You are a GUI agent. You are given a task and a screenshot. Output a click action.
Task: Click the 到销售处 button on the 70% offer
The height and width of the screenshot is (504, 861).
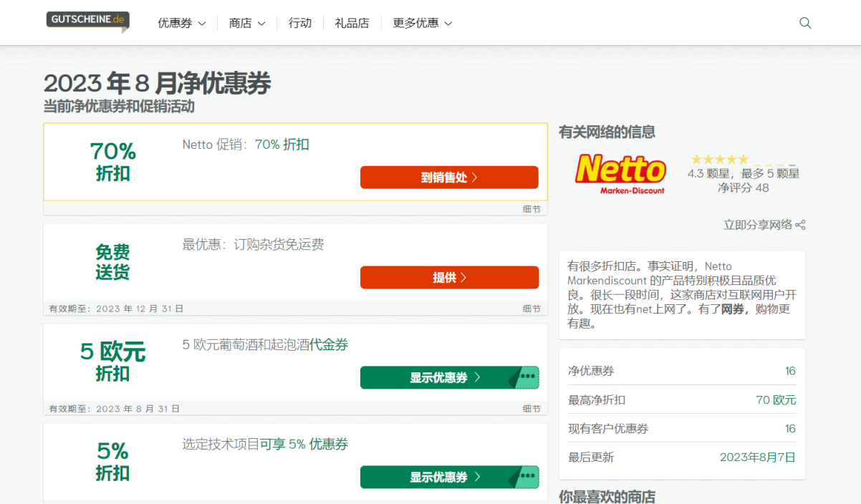(x=449, y=177)
